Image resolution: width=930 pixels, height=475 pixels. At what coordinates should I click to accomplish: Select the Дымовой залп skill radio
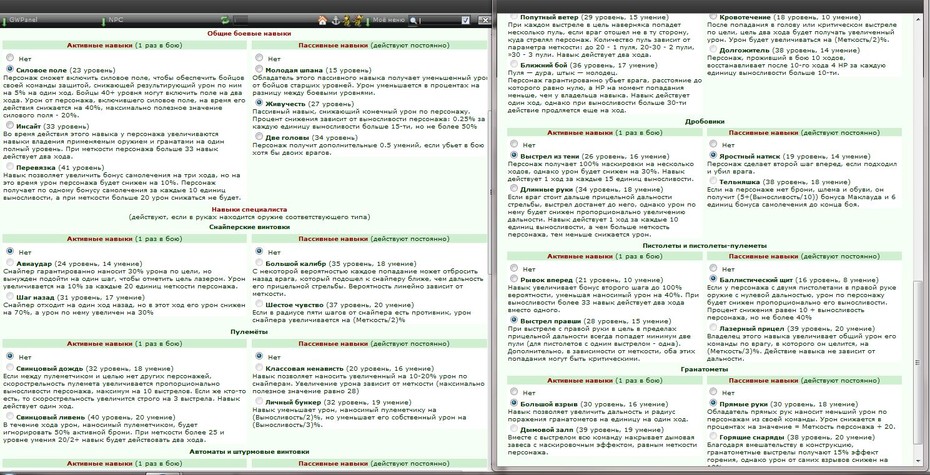[x=514, y=428]
